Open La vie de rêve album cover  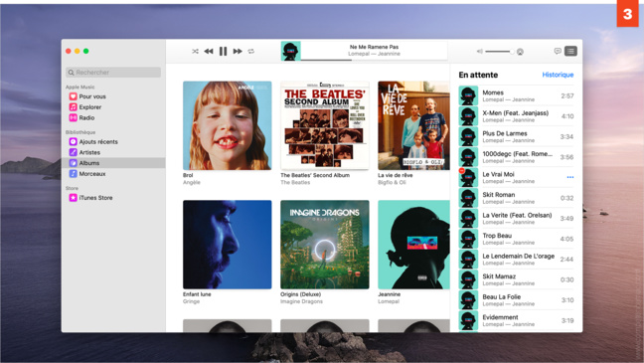pyautogui.click(x=413, y=125)
